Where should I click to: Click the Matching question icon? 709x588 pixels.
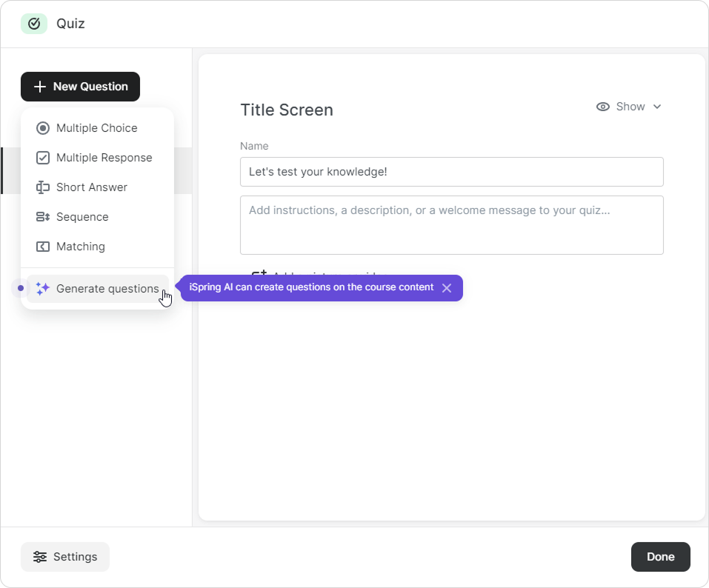43,247
